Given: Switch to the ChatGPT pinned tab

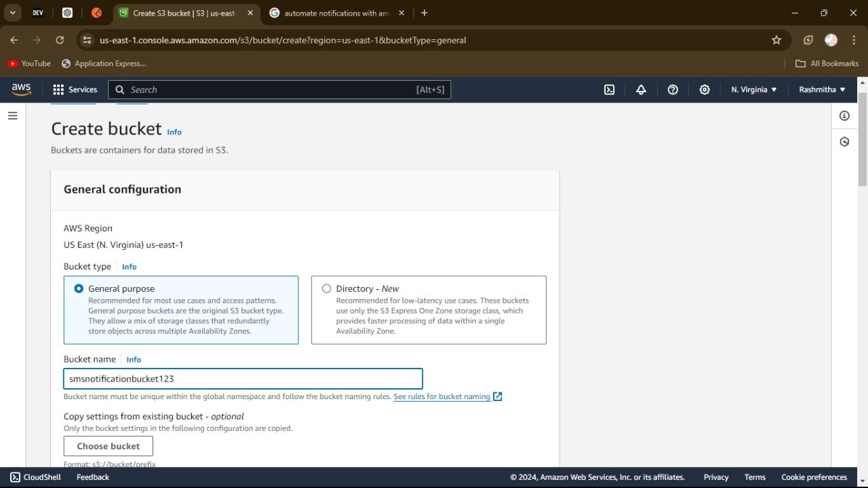Looking at the screenshot, I should tap(67, 13).
